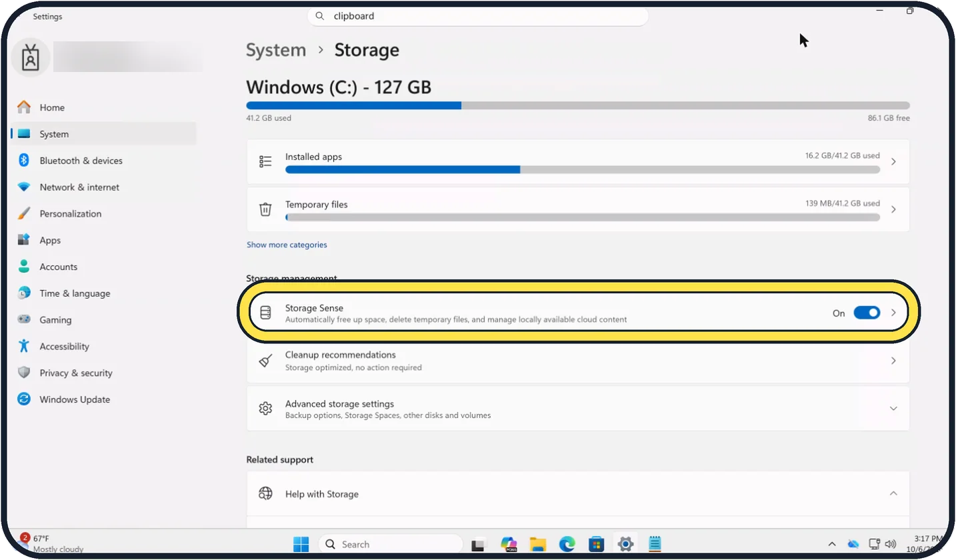Click the Home icon in the sidebar

(24, 107)
